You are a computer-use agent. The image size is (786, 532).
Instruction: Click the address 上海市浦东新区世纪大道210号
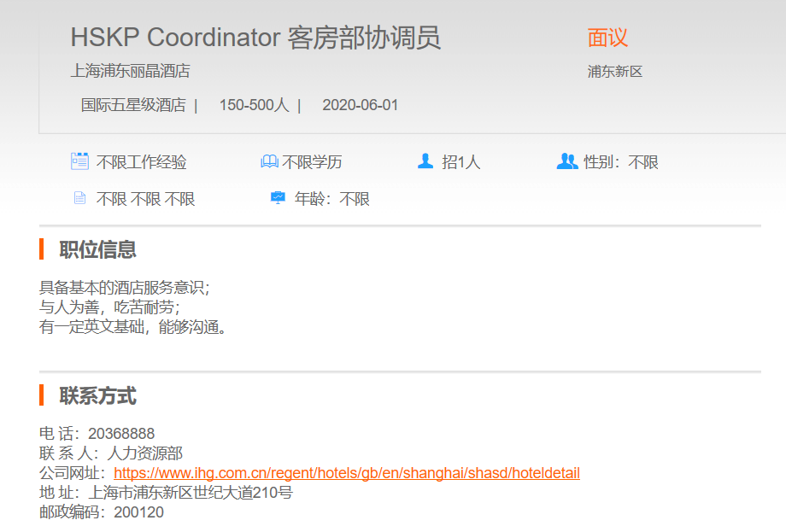coord(191,493)
